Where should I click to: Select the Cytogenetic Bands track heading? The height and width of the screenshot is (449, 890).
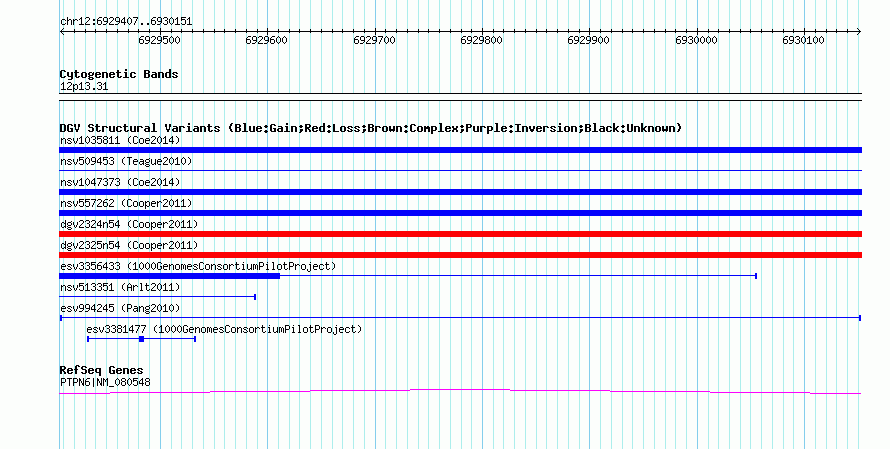tap(119, 74)
